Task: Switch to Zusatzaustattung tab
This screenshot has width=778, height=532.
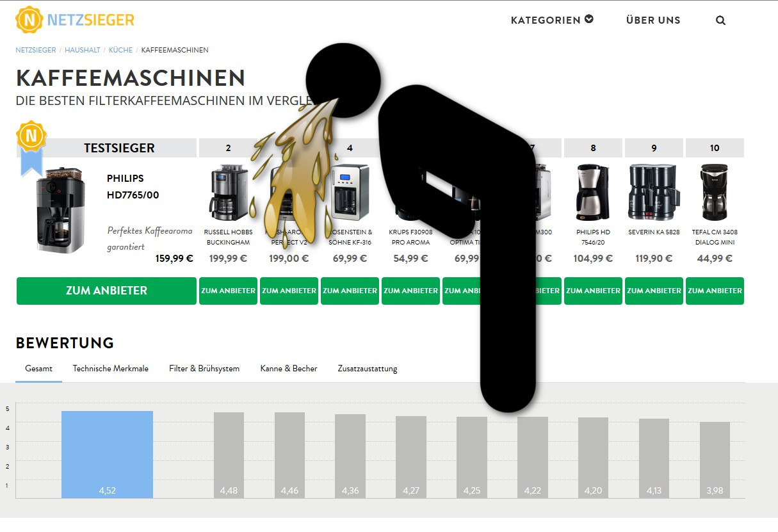Action: [368, 369]
